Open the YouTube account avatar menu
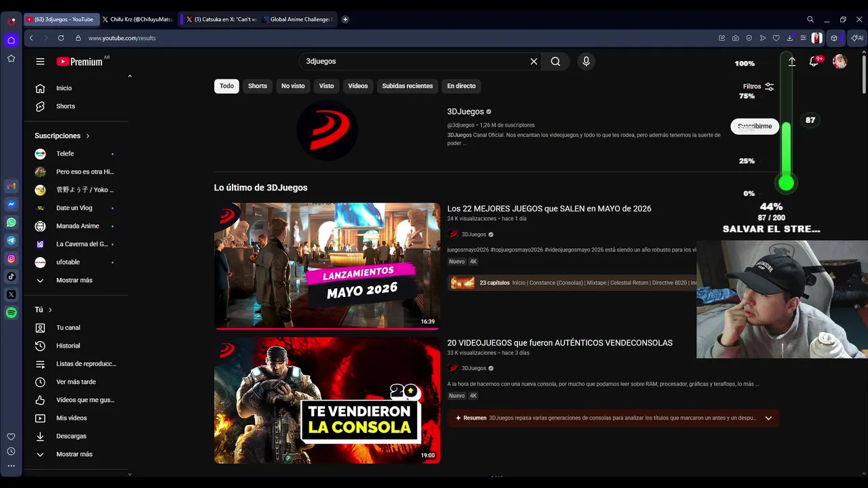The width and height of the screenshot is (868, 488). pos(840,62)
